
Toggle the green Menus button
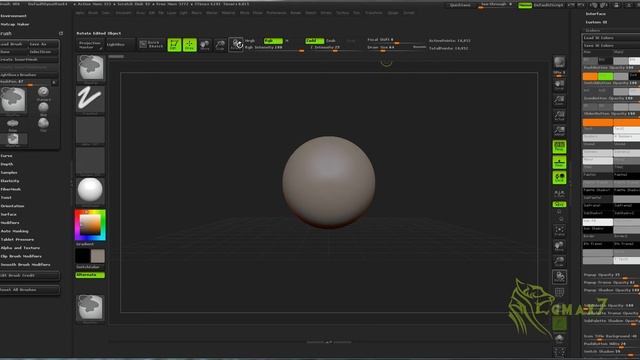(525, 5)
